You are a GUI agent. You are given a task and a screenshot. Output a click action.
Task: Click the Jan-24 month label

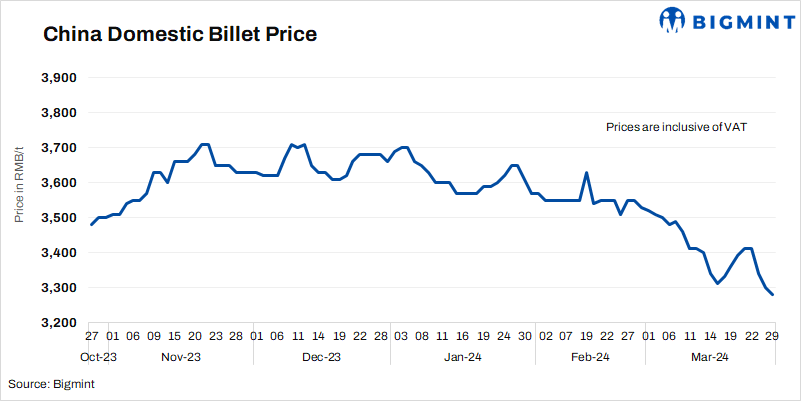coord(463,357)
